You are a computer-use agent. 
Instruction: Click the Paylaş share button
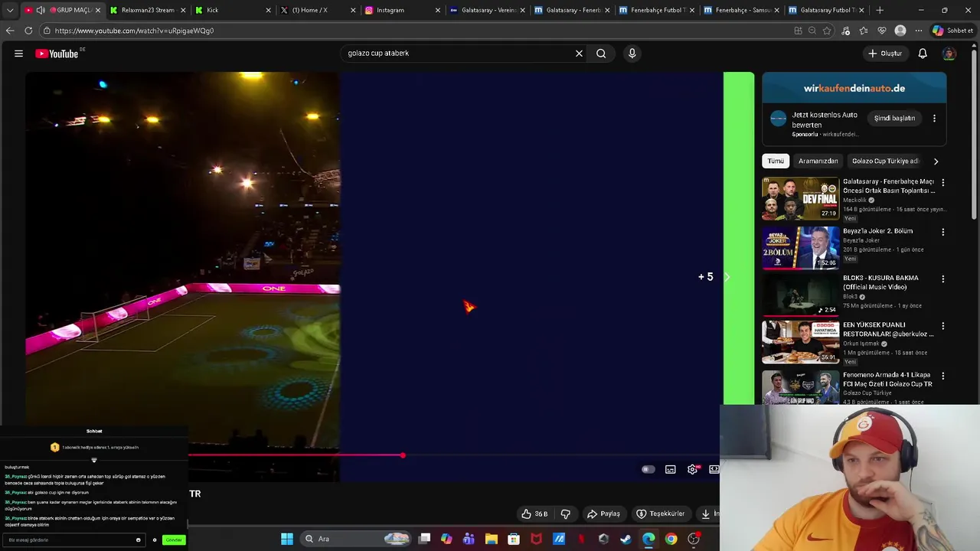click(x=603, y=514)
